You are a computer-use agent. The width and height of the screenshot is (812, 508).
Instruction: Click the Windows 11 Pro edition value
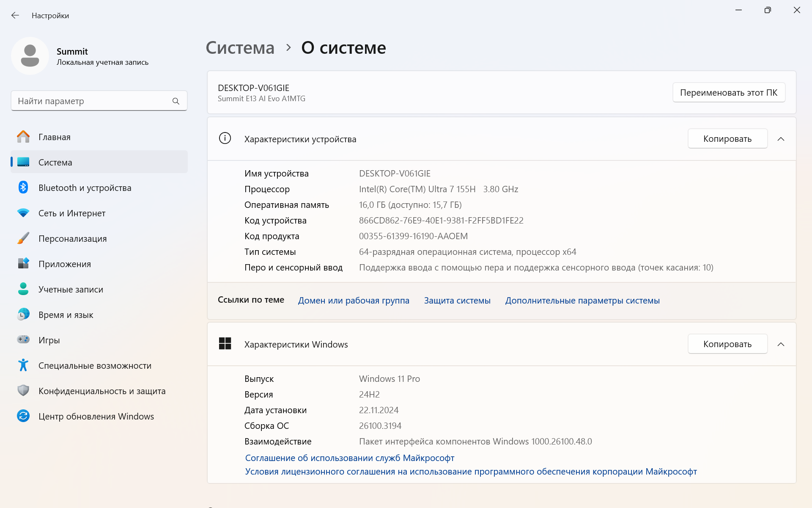pos(390,379)
